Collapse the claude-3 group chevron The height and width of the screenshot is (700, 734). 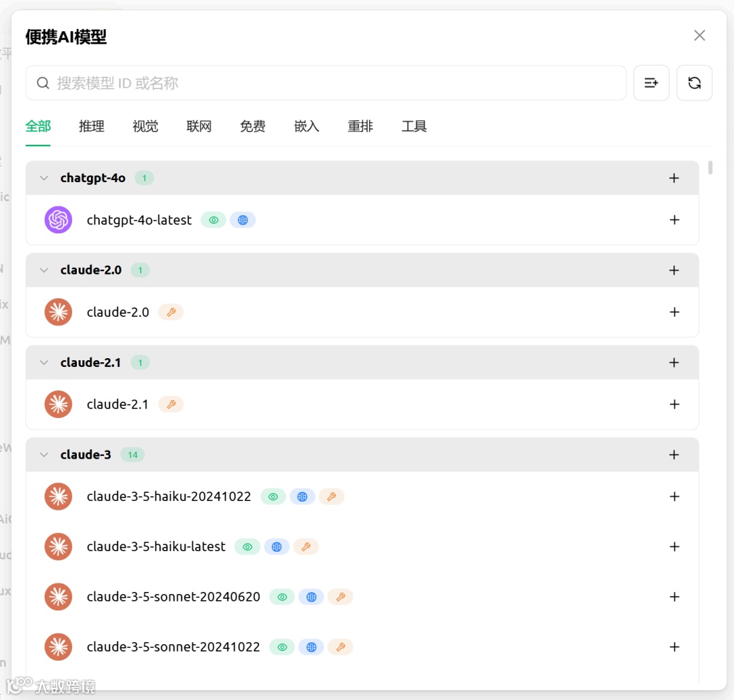[44, 455]
